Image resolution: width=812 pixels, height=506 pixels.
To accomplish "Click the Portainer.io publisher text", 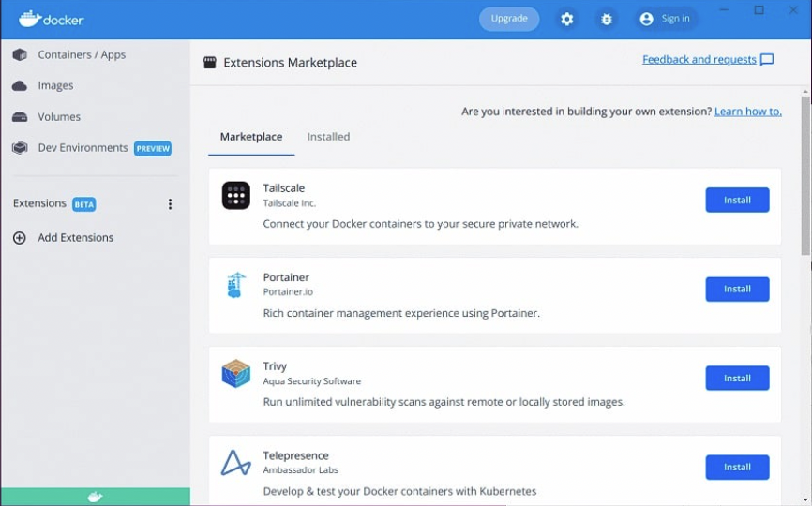I will pos(288,292).
